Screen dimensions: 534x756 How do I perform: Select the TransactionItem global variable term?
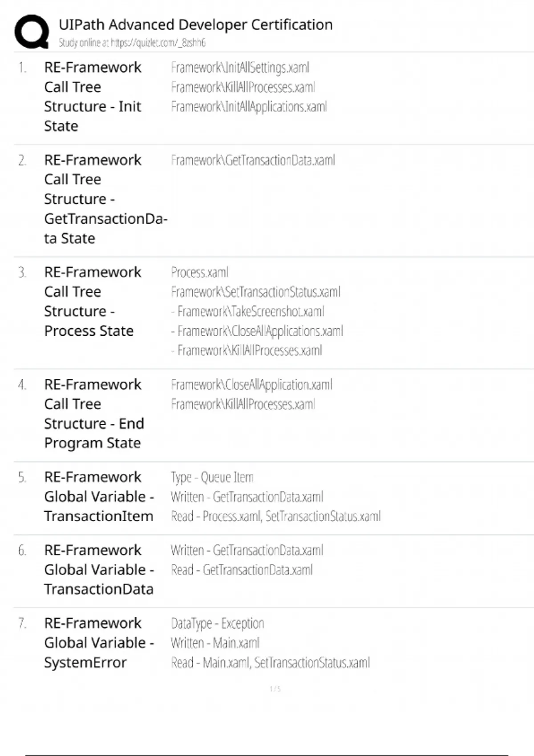(x=99, y=496)
